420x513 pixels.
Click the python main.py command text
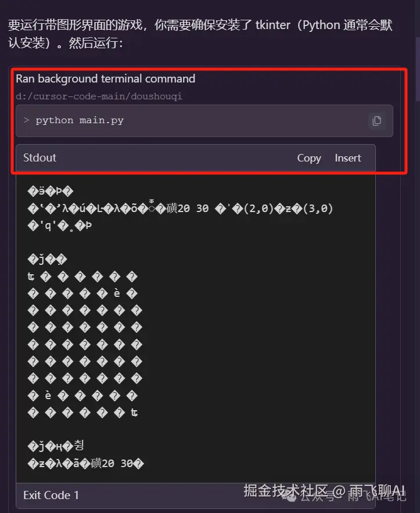[x=80, y=120]
